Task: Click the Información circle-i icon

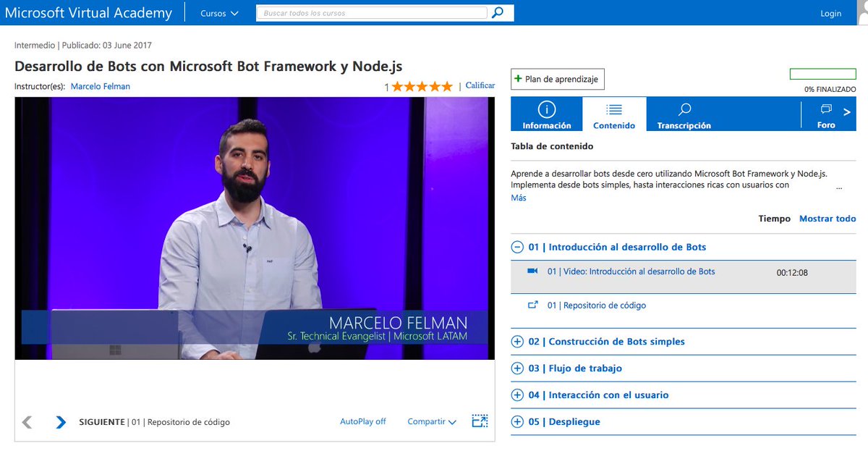Action: pos(547,109)
